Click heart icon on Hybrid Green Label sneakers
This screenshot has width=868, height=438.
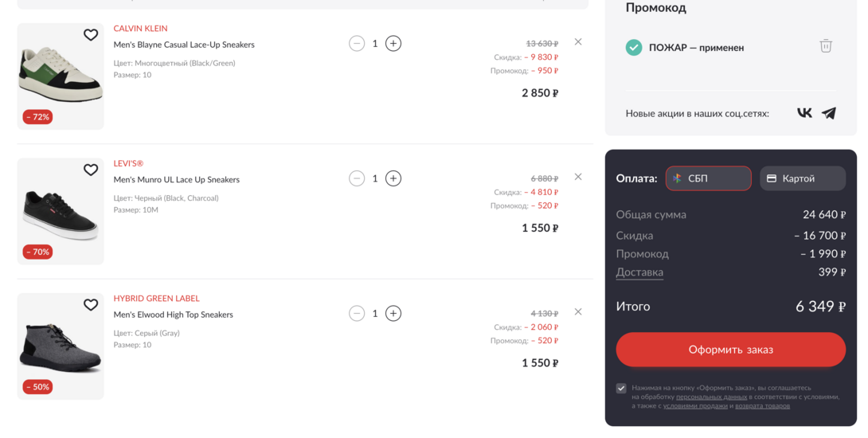coord(91,305)
